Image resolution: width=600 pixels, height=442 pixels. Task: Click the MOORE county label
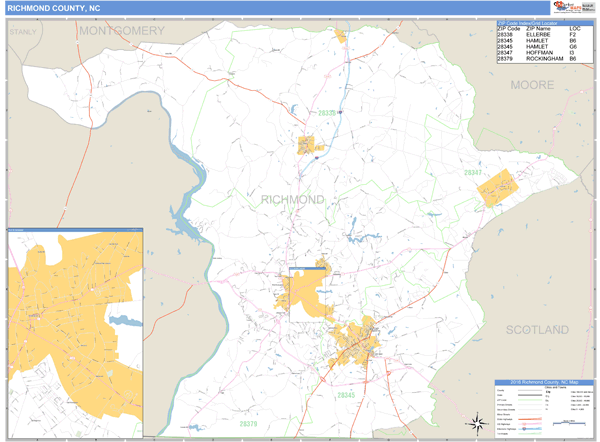point(531,85)
